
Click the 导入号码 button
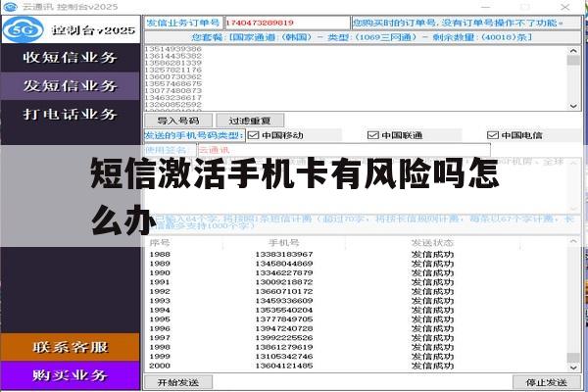tap(178, 121)
